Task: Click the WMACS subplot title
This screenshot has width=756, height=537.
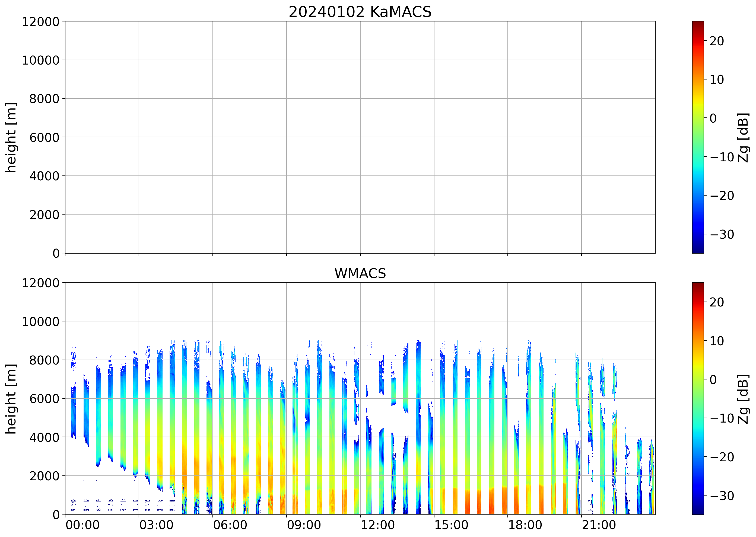Action: (x=360, y=273)
